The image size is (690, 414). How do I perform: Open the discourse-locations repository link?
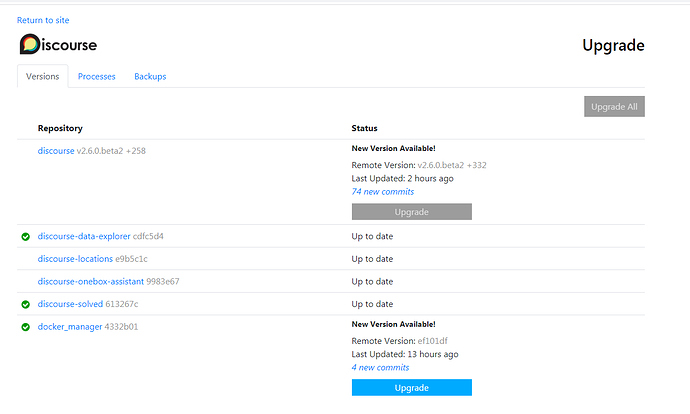[75, 259]
